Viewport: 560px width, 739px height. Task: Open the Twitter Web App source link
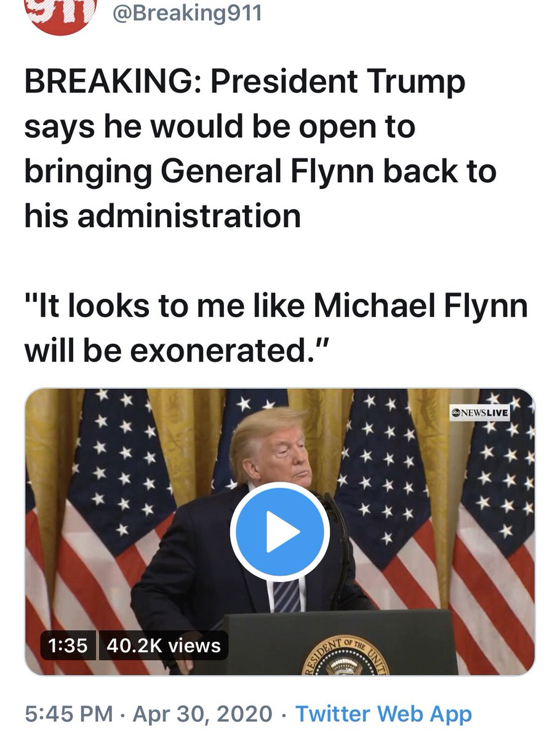383,714
